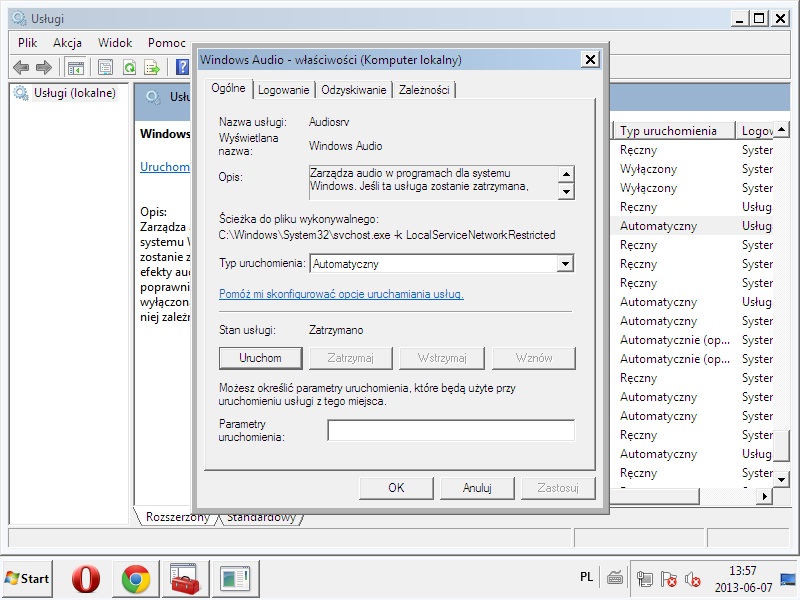Expand the Typ uruchomienia dropdown
This screenshot has width=800, height=600.
[x=565, y=264]
